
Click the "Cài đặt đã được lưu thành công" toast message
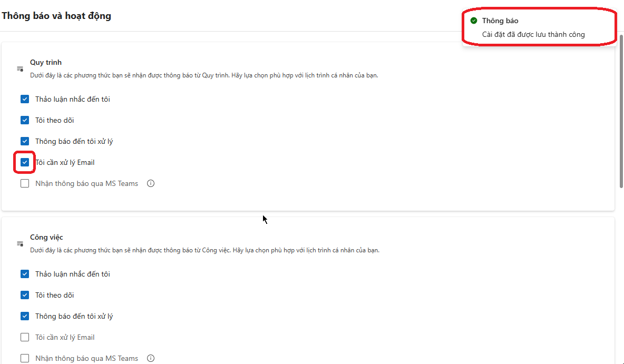pyautogui.click(x=533, y=35)
